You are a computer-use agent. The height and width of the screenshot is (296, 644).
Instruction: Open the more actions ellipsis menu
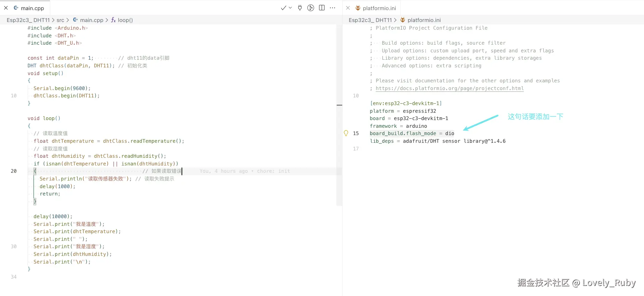pos(333,8)
